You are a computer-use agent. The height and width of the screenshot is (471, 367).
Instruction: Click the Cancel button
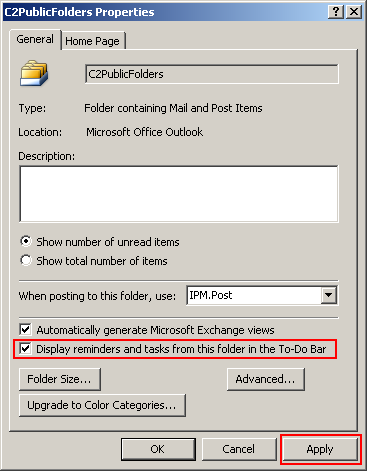point(239,449)
